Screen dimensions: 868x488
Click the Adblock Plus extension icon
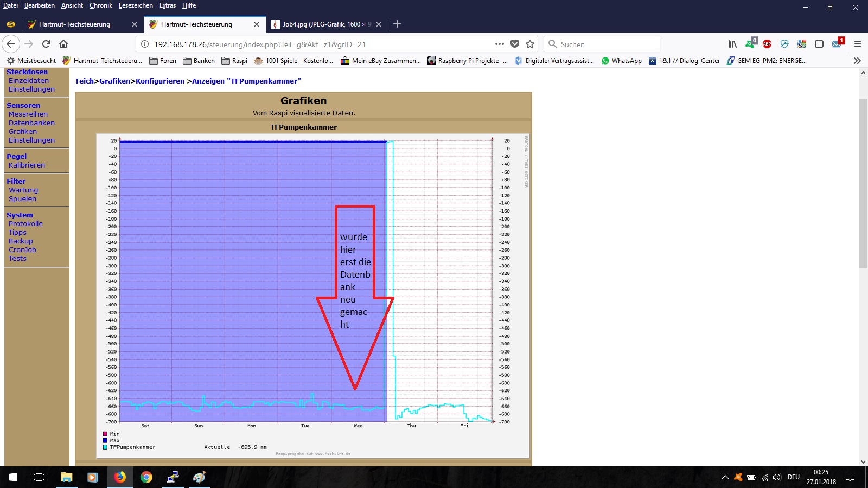coord(767,44)
